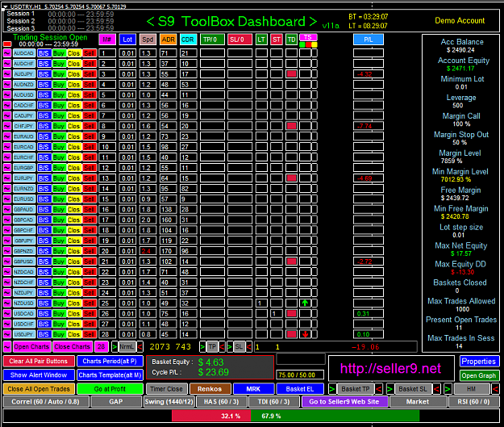504x427 pixels.
Task: Click the M# column header
Action: 107,40
